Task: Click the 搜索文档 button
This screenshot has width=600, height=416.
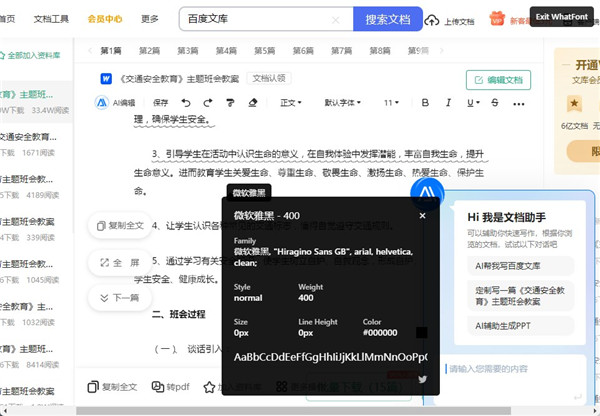Action: tap(388, 19)
